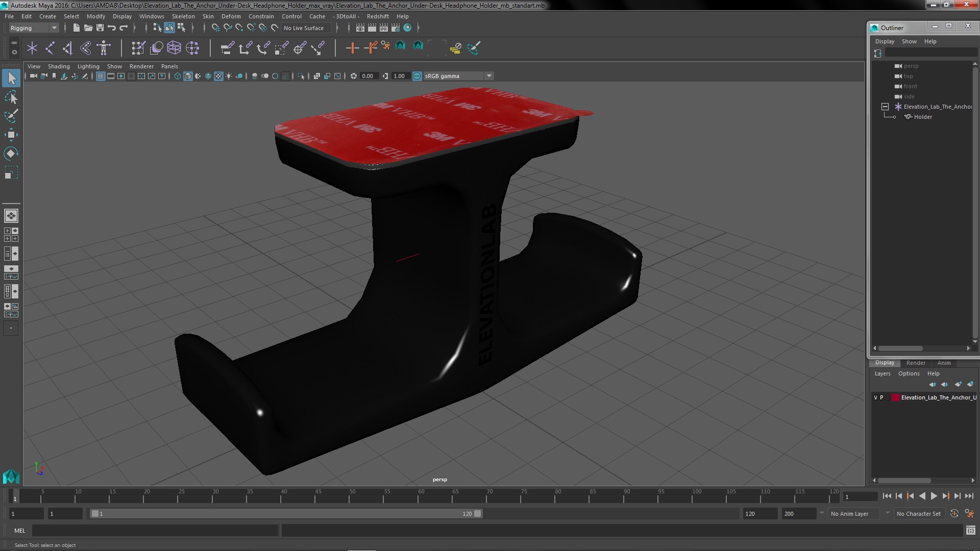Toggle textured display in viewport toolbar
This screenshot has width=980, height=551.
218,76
